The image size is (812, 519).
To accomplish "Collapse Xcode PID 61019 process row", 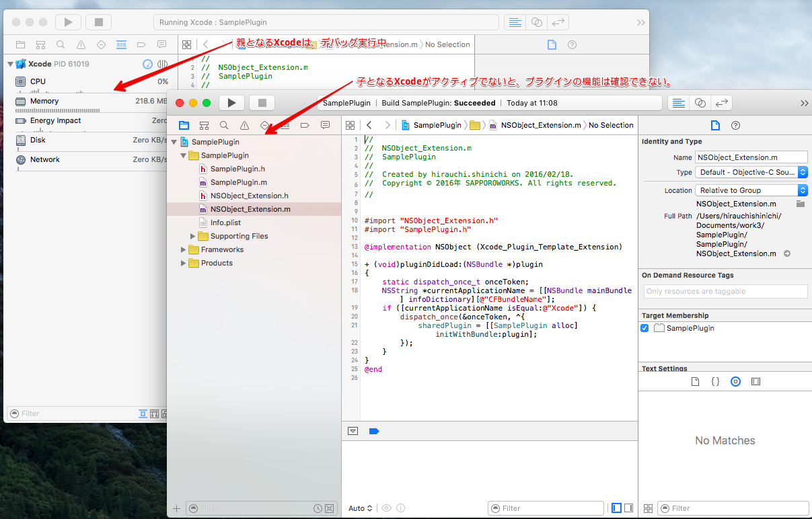I will coord(10,64).
